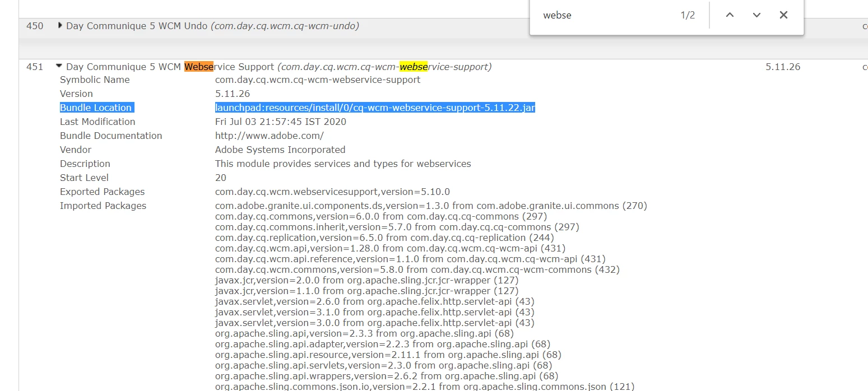Expand the WCM Undo bundle row

(60, 26)
